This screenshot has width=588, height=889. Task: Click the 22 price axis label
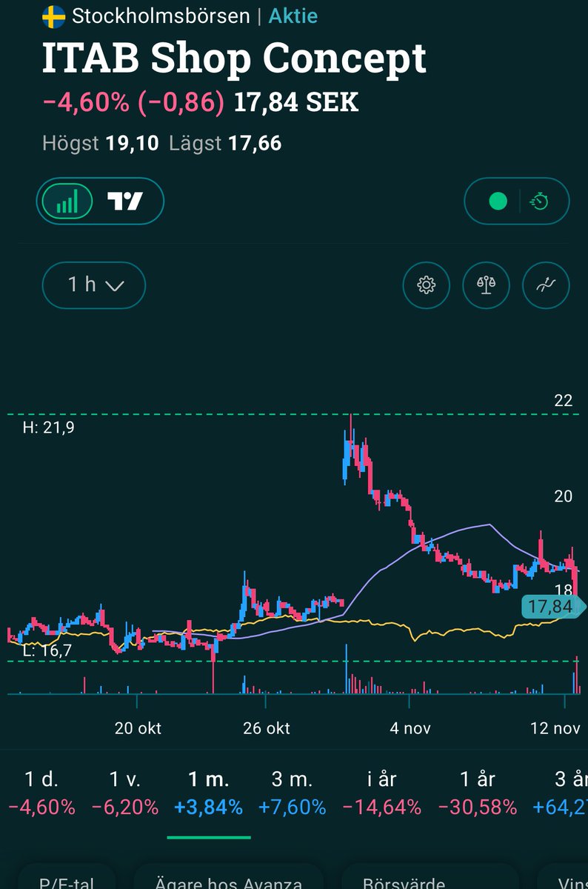click(x=564, y=401)
